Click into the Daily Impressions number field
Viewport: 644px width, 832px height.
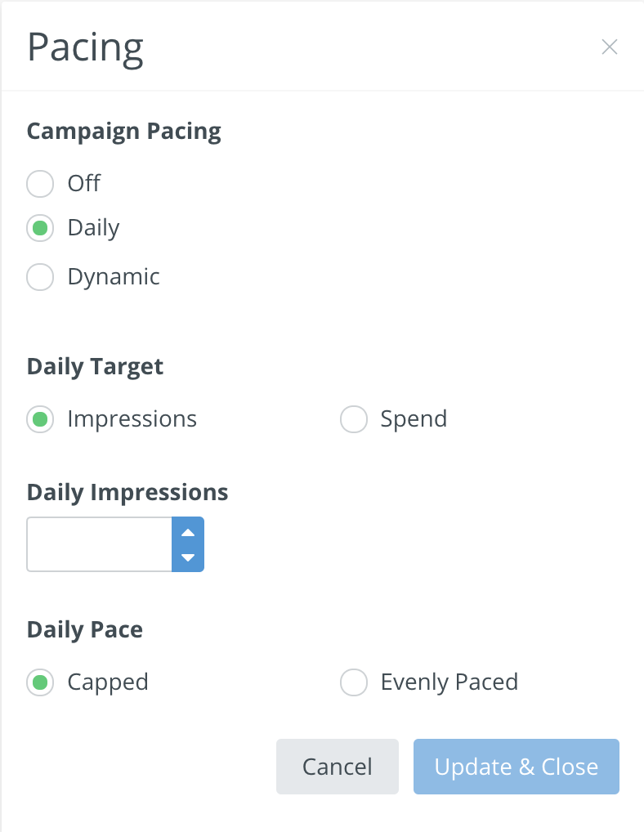pyautogui.click(x=99, y=544)
